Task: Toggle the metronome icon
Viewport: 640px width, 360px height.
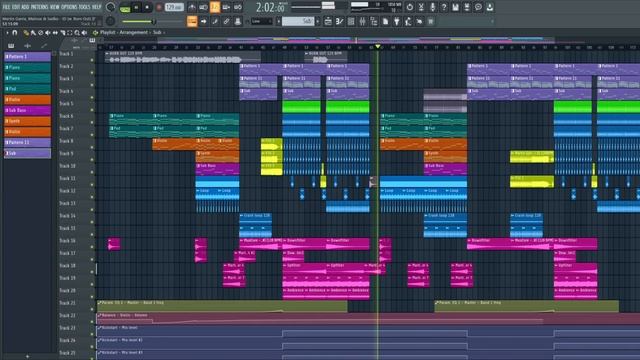Action: tap(192, 7)
